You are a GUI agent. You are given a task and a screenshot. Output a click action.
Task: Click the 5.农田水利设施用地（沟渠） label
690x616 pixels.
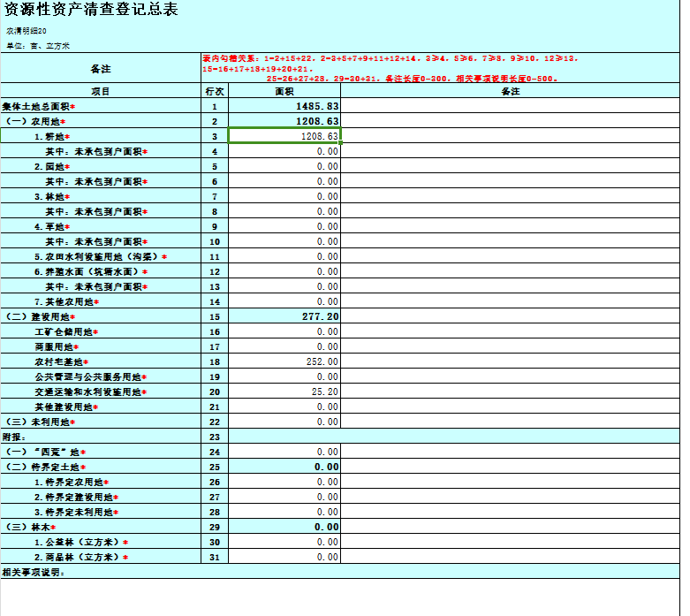101,256
